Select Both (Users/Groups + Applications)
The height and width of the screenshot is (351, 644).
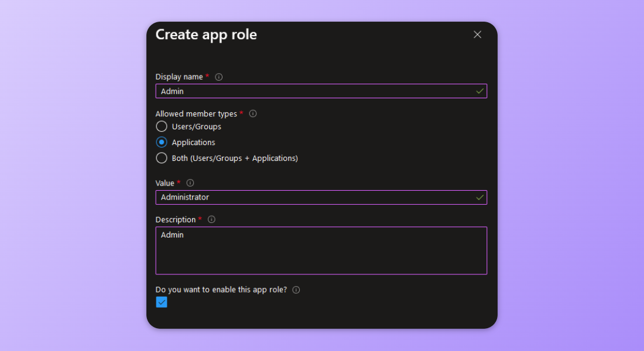162,158
